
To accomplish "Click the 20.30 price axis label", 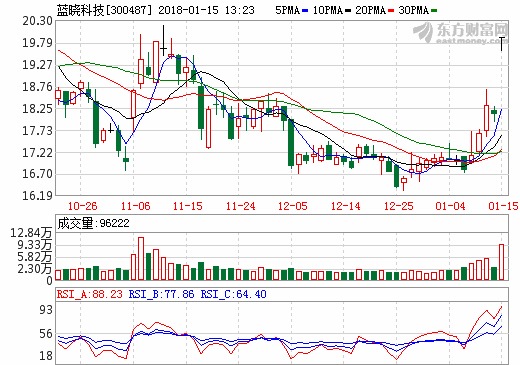I will point(38,21).
